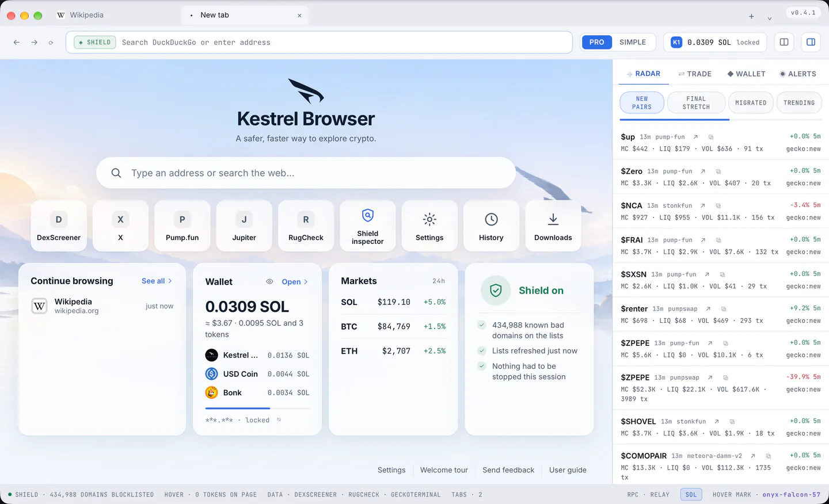The height and width of the screenshot is (504, 829).
Task: Toggle the split view layout button
Action: tap(784, 42)
